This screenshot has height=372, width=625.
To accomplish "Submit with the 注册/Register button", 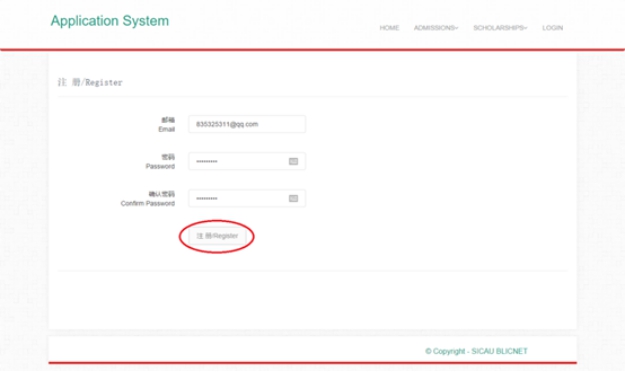I will [x=217, y=236].
